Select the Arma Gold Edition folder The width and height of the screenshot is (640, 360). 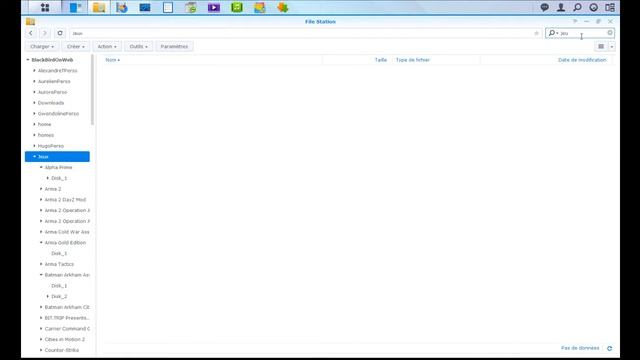(x=65, y=242)
